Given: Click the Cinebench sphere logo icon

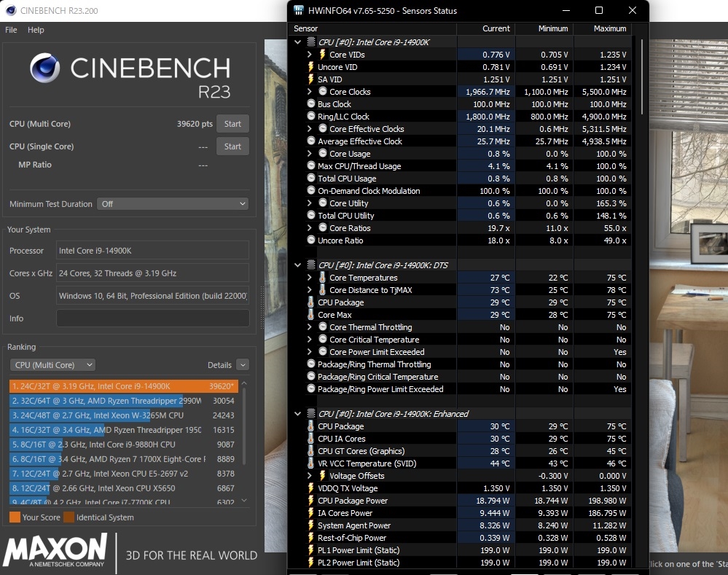Looking at the screenshot, I should point(44,68).
